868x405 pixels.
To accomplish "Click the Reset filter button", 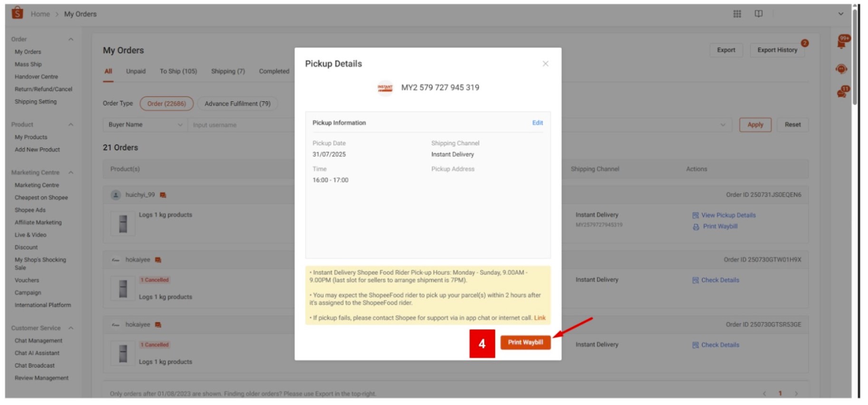I will click(x=792, y=125).
